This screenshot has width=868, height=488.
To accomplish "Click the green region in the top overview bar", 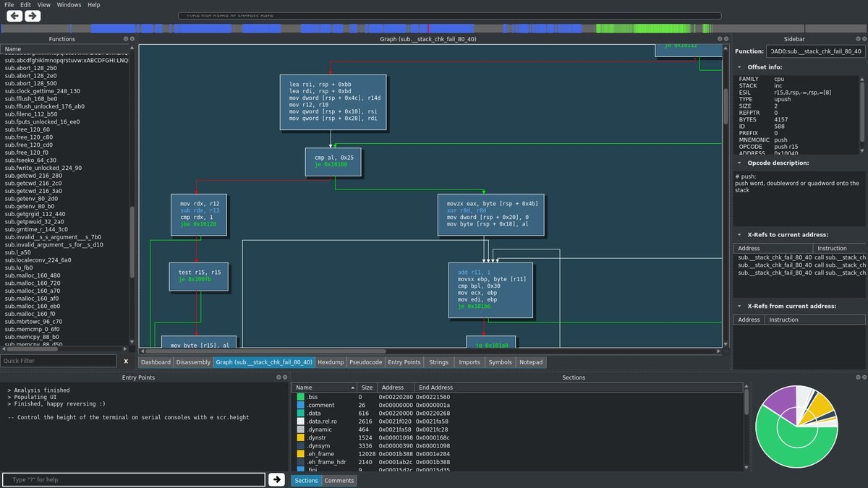I will click(x=652, y=28).
